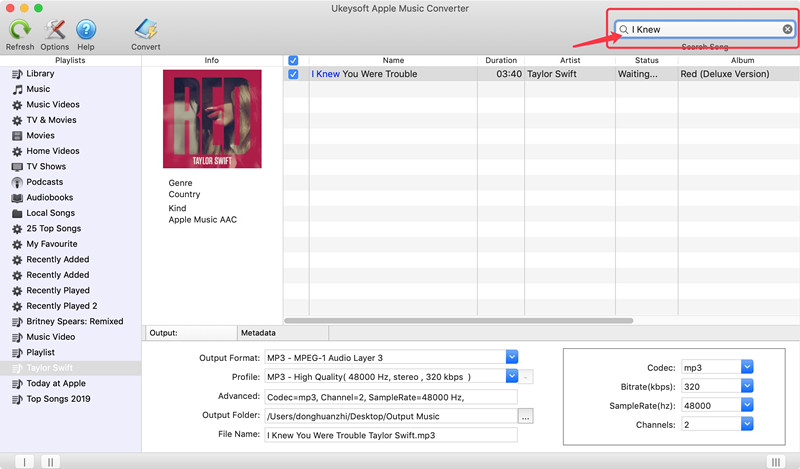Screen dimensions: 800x469
Task: Click the double-bar button at bottom left
Action: [50, 462]
